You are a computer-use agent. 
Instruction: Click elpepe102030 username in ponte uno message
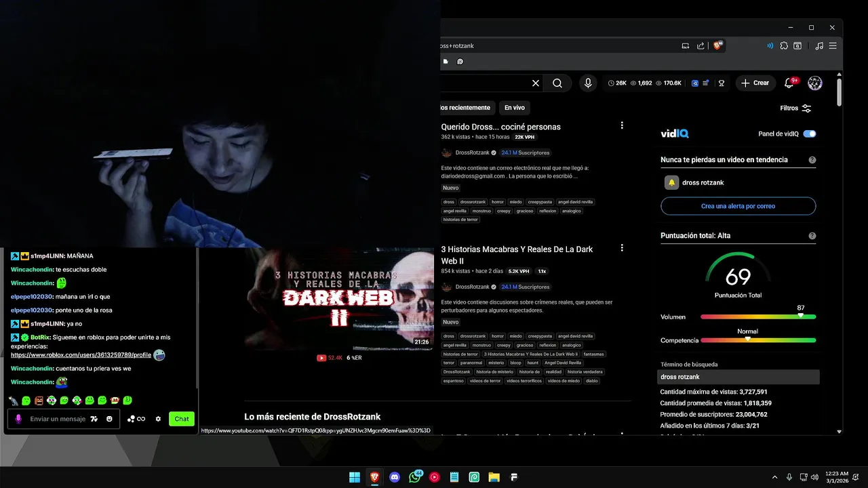32,310
